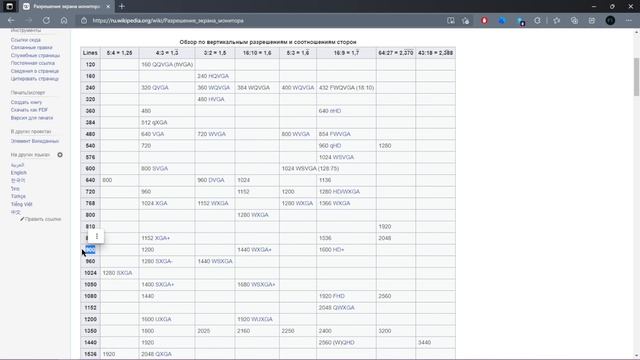The image size is (640, 360).
Task: Click 'Создать книгу' link
Action: tap(27, 102)
